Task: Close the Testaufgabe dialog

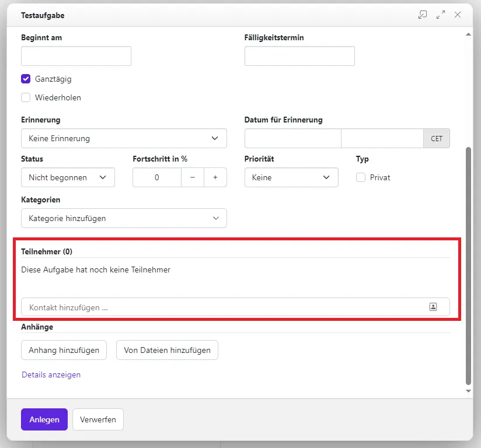Action: (458, 15)
